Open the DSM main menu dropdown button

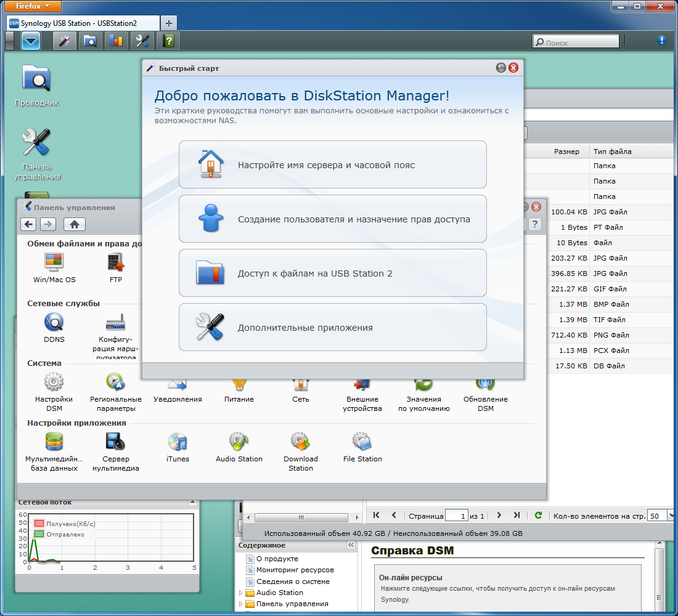pyautogui.click(x=31, y=41)
